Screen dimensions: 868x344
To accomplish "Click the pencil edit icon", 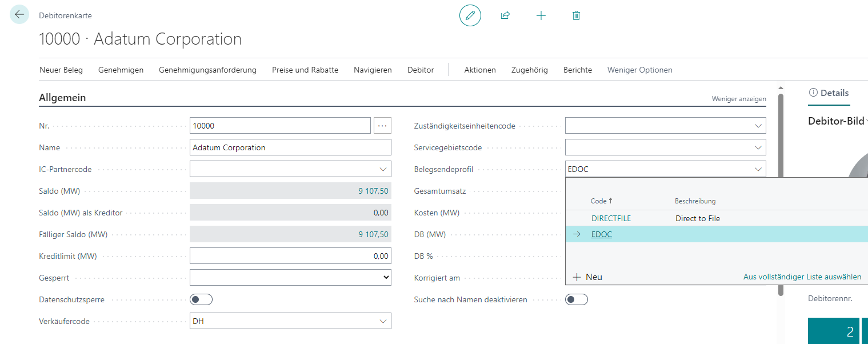I will [x=470, y=15].
